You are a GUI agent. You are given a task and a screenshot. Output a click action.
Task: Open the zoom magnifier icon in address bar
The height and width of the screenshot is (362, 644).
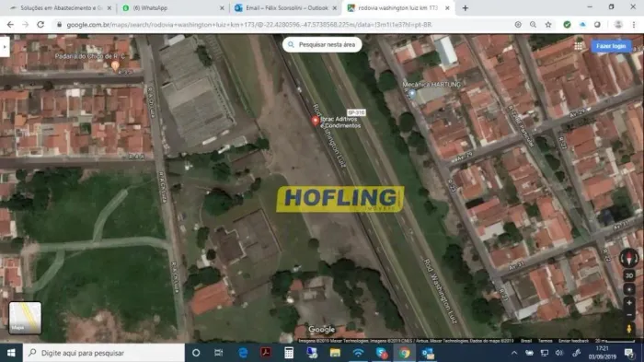click(533, 25)
